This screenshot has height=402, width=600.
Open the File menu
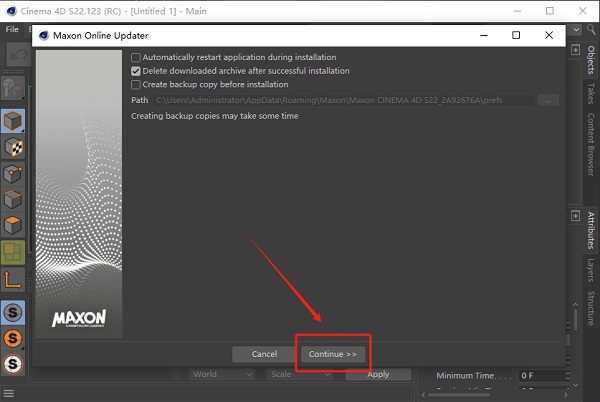(x=13, y=29)
